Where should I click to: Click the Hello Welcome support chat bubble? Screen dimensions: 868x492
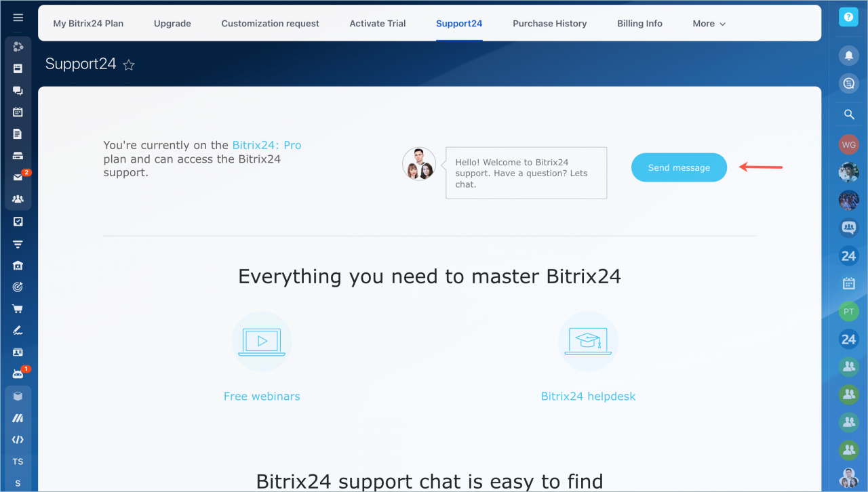526,173
